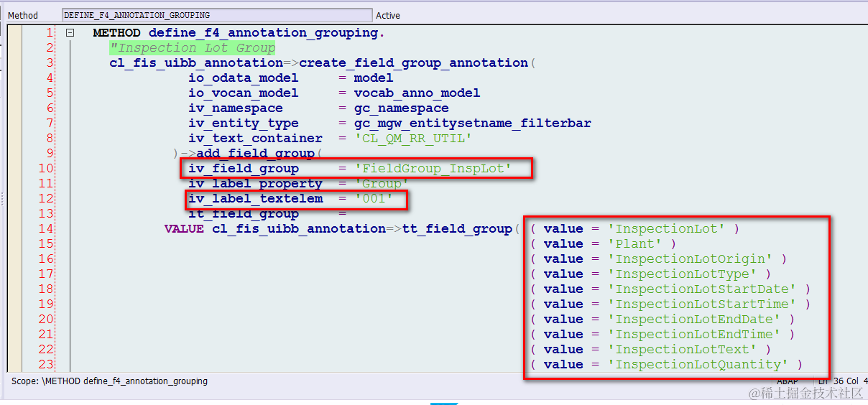Click the 'InspectionLotText' value entry
The image size is (868, 405).
pos(650,350)
